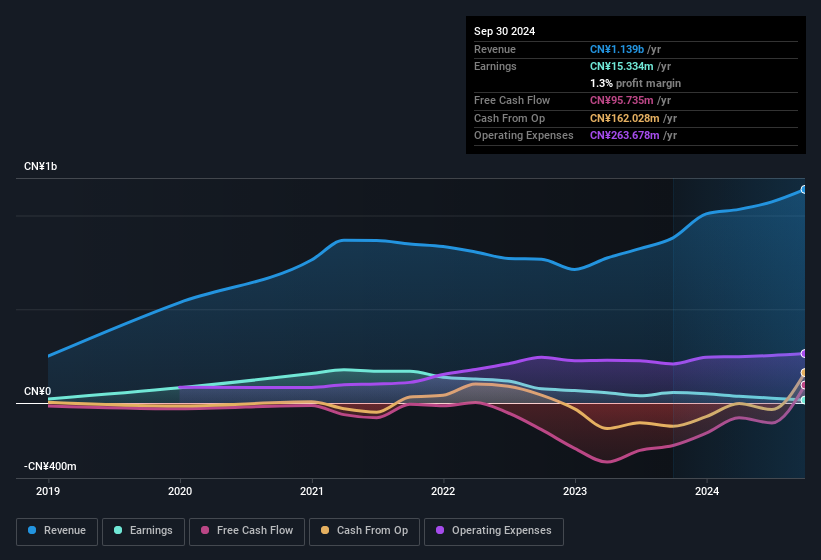Click the CN¥1.139b revenue value
This screenshot has height=560, width=821.
tap(617, 49)
